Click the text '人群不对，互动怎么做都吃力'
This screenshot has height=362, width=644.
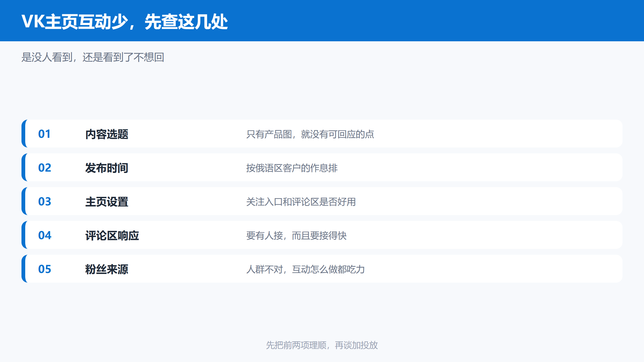click(x=306, y=269)
